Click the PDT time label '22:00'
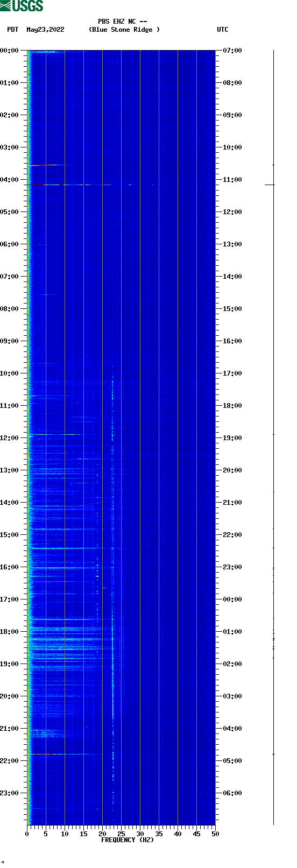This screenshot has width=297, height=868. (x=10, y=761)
